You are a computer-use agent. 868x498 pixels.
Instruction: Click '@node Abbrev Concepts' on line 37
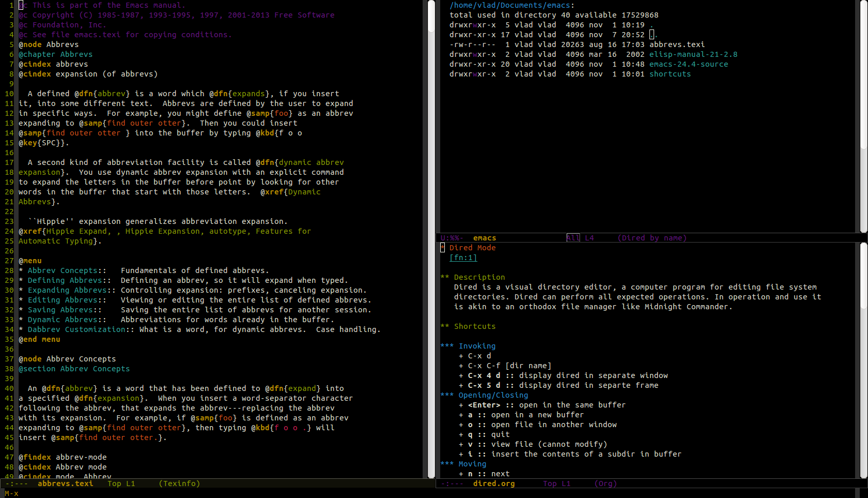click(67, 359)
